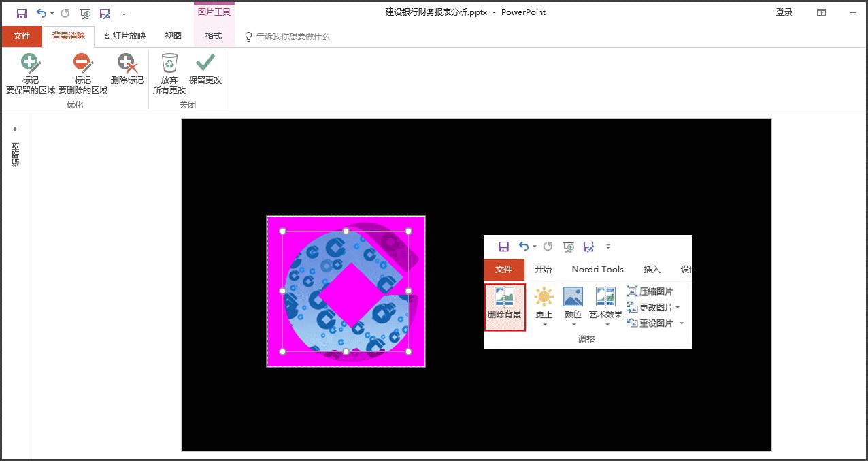Click 保留更改 checkmark button

pos(205,69)
